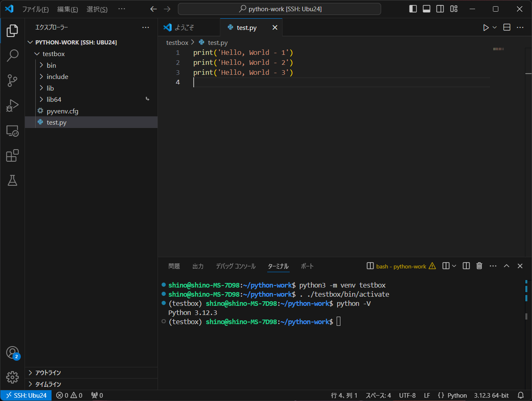The image size is (532, 401).
Task: Change line ending by clicking LF
Action: [x=427, y=395]
